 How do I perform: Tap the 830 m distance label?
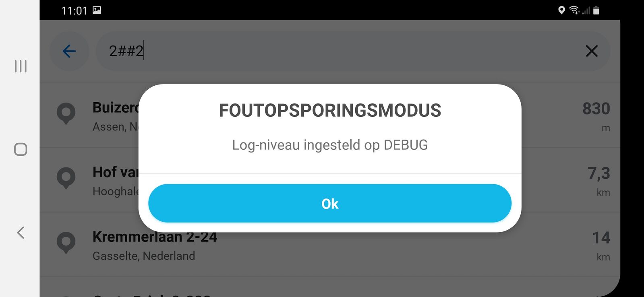596,116
